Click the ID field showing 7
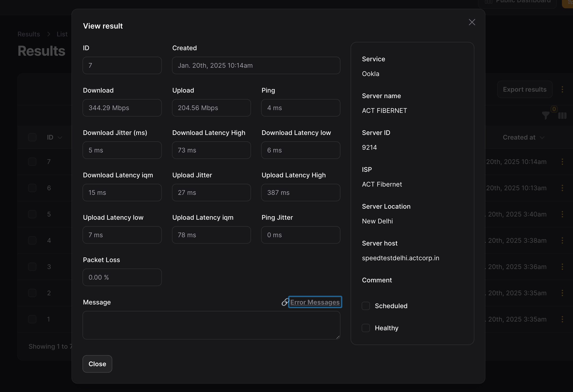 (x=122, y=65)
